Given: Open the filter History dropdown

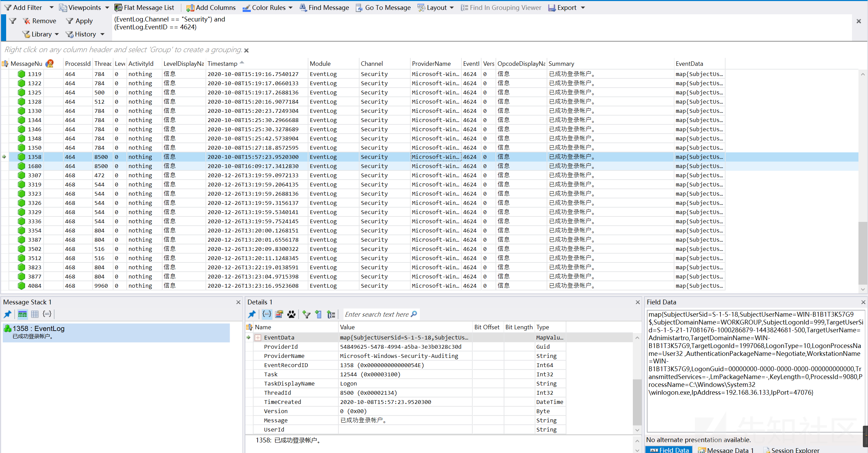Looking at the screenshot, I should (85, 34).
